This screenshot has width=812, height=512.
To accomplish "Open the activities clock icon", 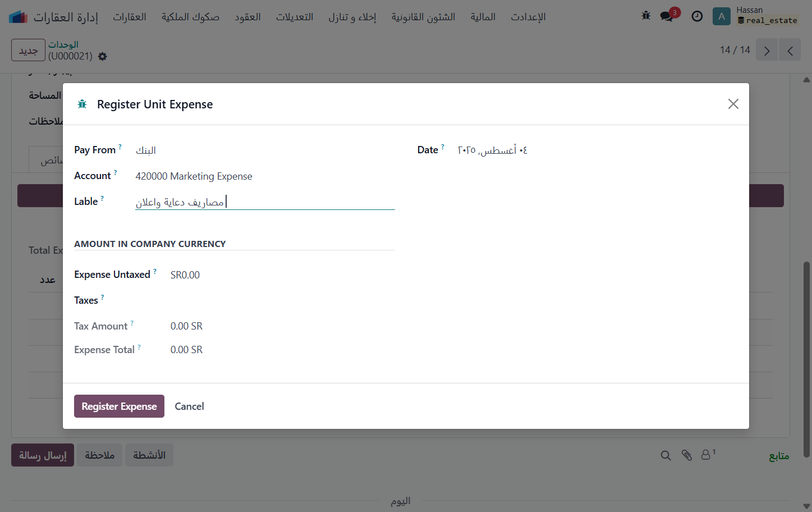I will pos(697,16).
